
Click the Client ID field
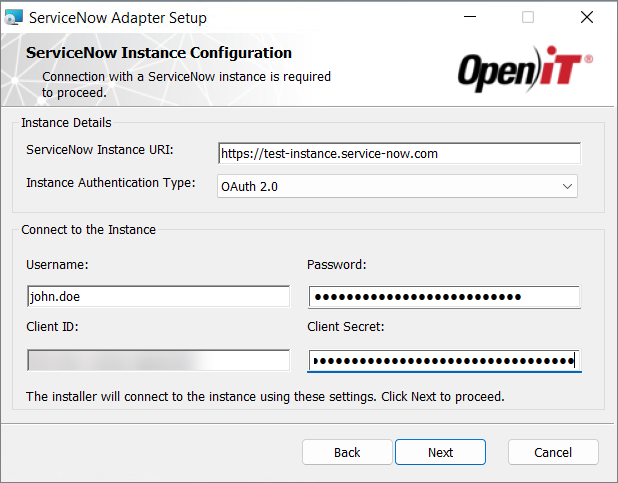pos(158,360)
